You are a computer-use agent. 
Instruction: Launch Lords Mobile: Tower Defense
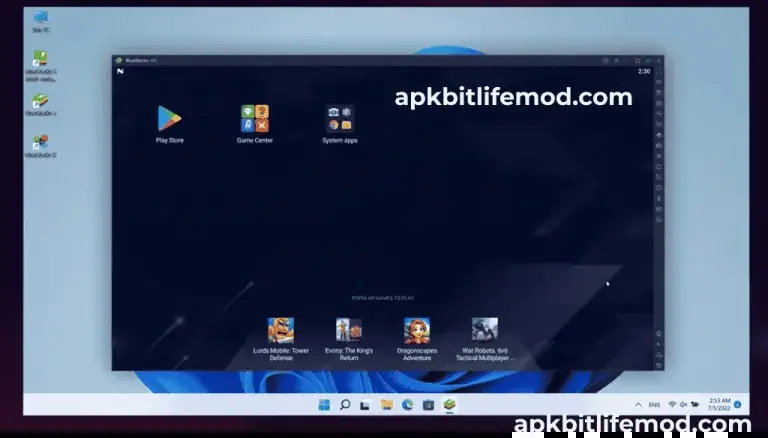(x=281, y=331)
